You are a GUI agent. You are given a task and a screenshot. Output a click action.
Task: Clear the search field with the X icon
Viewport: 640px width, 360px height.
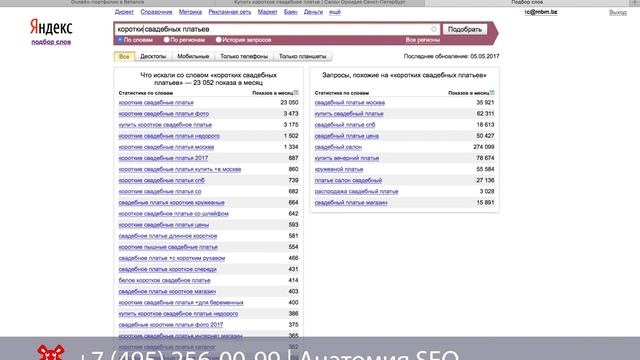[x=433, y=29]
